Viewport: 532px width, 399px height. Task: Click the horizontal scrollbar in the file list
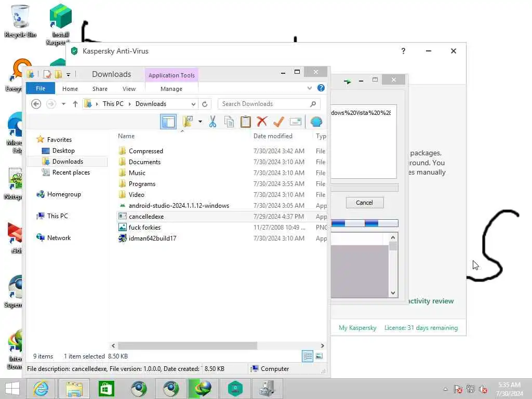tap(187, 345)
